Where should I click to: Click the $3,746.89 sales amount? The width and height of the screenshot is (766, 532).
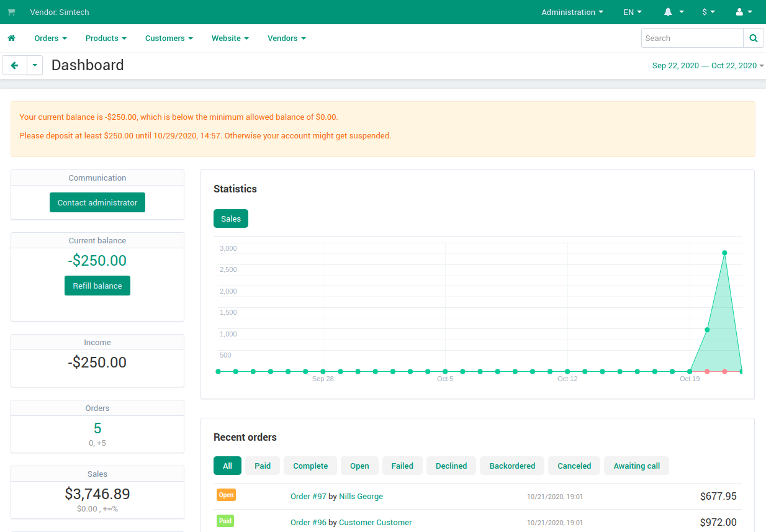point(97,494)
